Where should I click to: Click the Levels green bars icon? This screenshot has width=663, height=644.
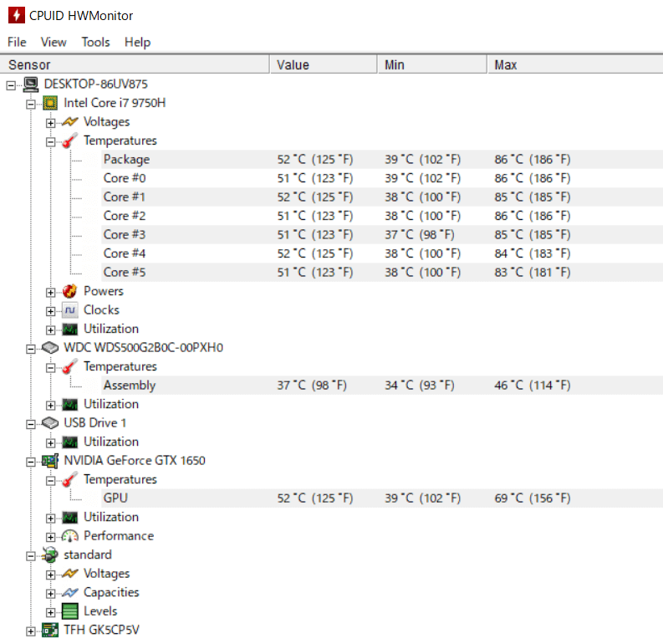(x=69, y=611)
